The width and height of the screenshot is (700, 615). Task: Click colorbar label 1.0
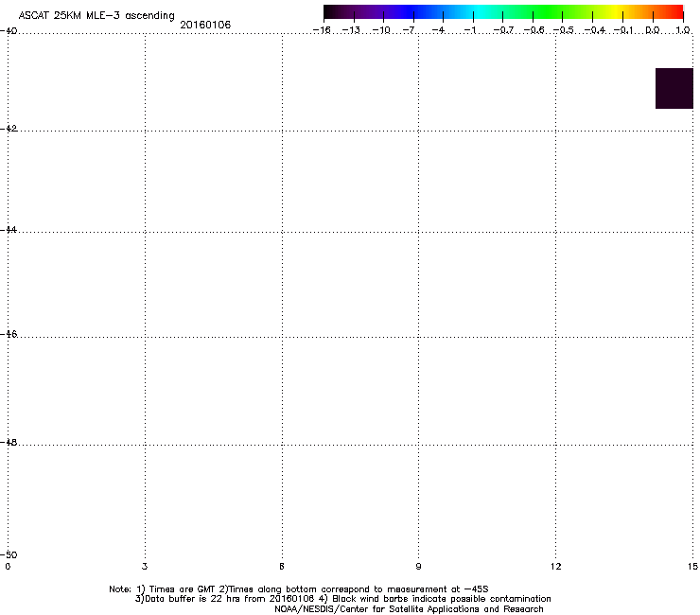(683, 30)
